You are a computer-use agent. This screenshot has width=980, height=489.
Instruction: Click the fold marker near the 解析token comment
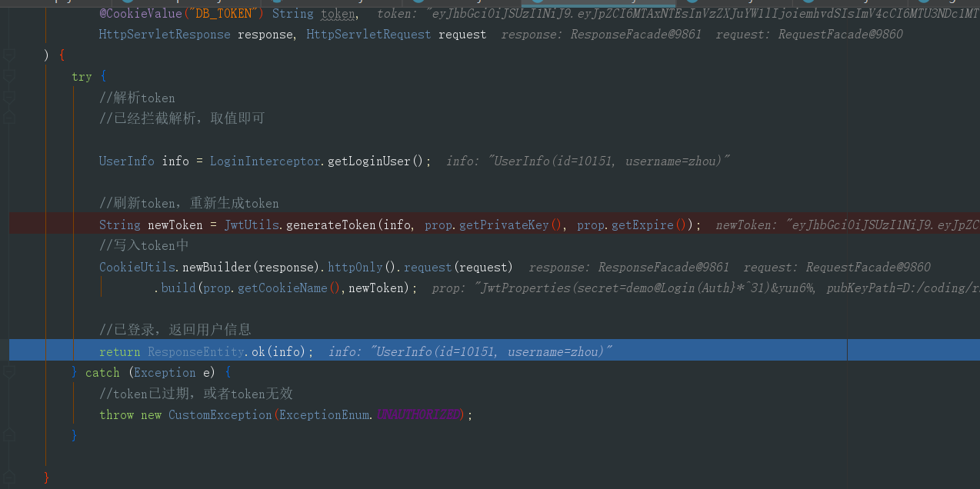point(8,97)
